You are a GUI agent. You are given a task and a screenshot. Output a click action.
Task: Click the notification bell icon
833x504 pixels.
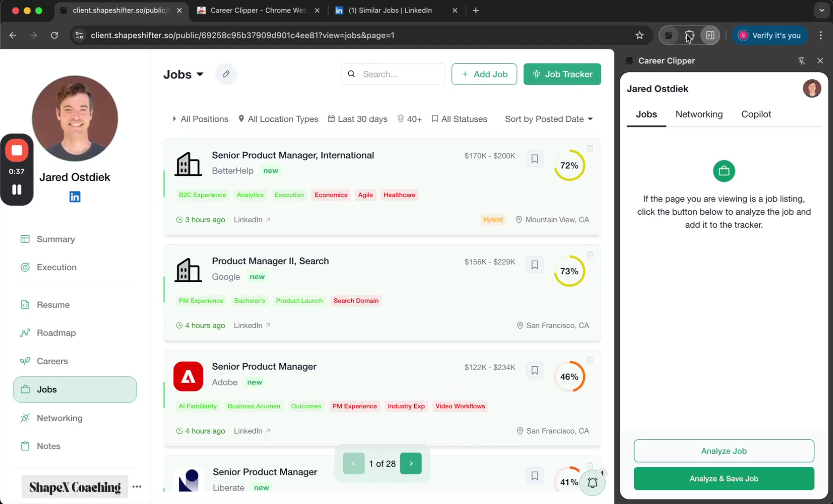coord(592,483)
